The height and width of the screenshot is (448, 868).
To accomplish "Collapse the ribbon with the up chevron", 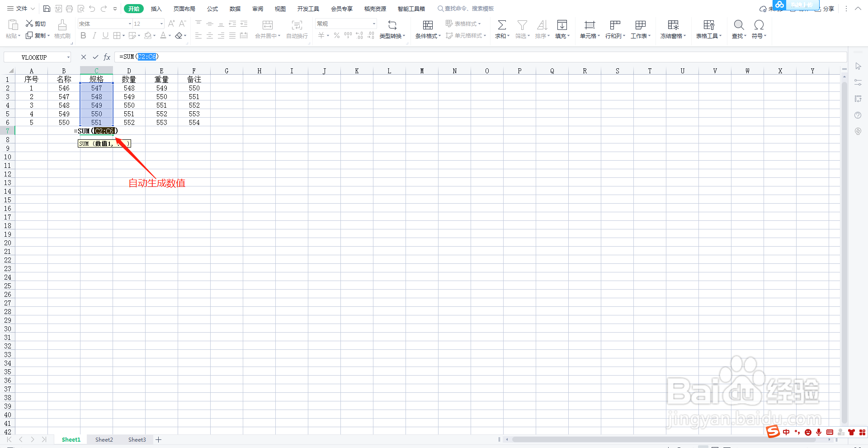I will tap(858, 9).
